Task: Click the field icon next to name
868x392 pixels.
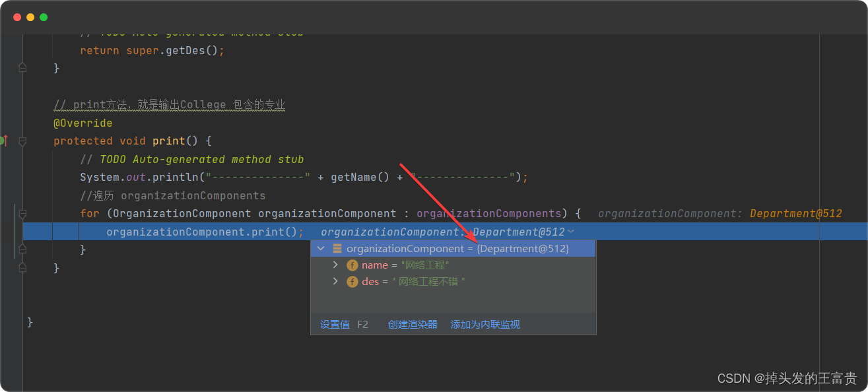Action: pyautogui.click(x=352, y=265)
